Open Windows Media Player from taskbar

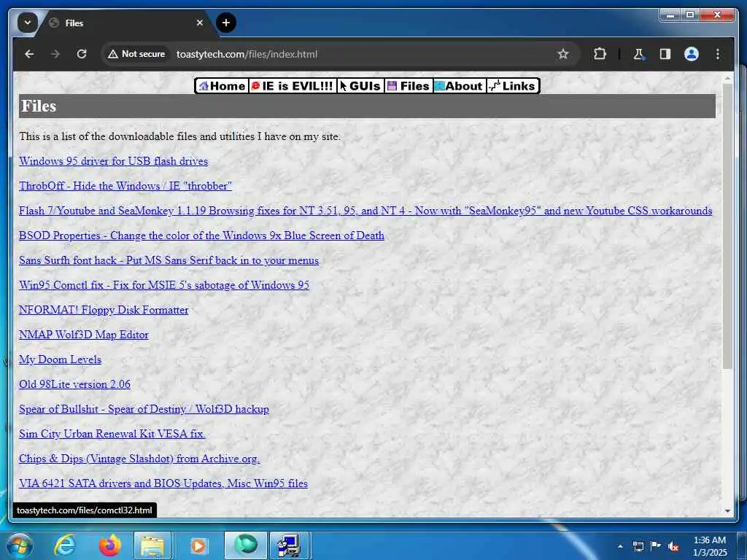pos(198,545)
